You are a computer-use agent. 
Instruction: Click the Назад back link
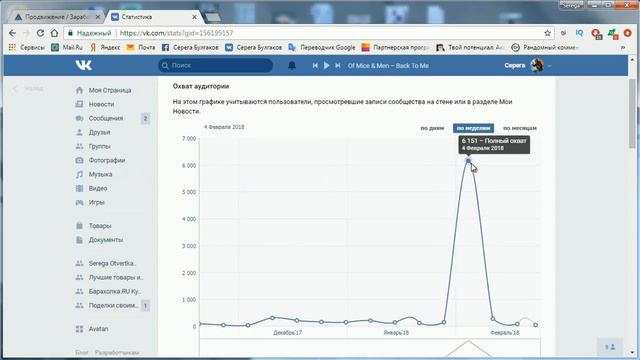(29, 88)
